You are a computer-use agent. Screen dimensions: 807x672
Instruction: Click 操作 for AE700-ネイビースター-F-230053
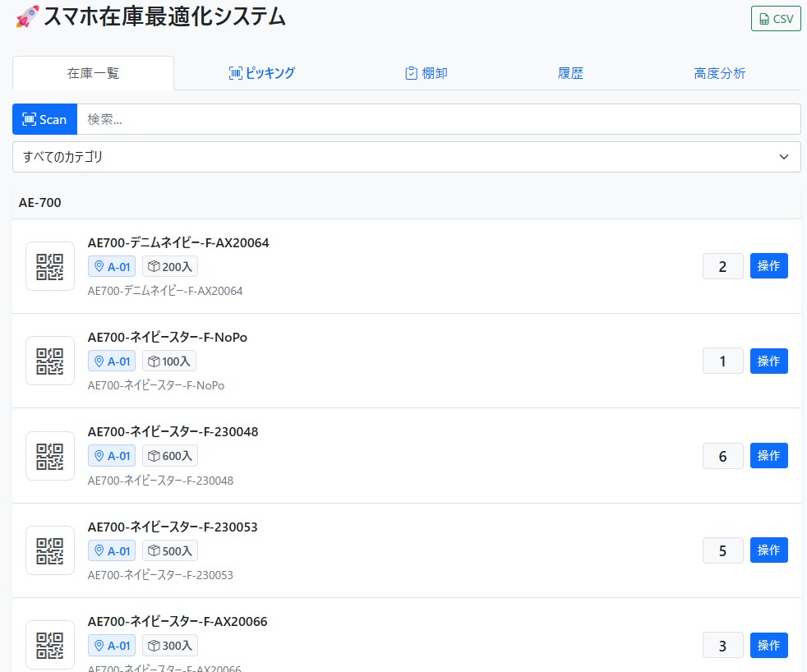pos(769,550)
